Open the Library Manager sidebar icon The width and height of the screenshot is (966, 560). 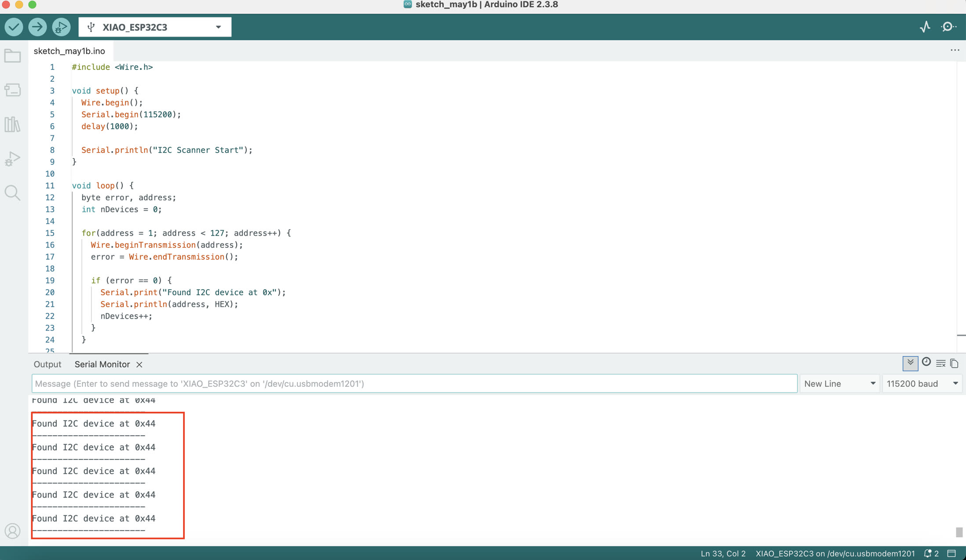(x=12, y=124)
